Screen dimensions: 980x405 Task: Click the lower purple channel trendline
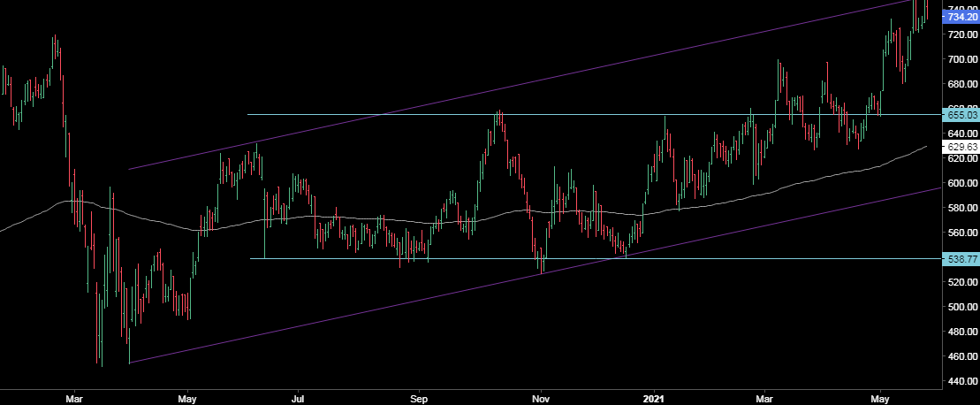click(535, 275)
